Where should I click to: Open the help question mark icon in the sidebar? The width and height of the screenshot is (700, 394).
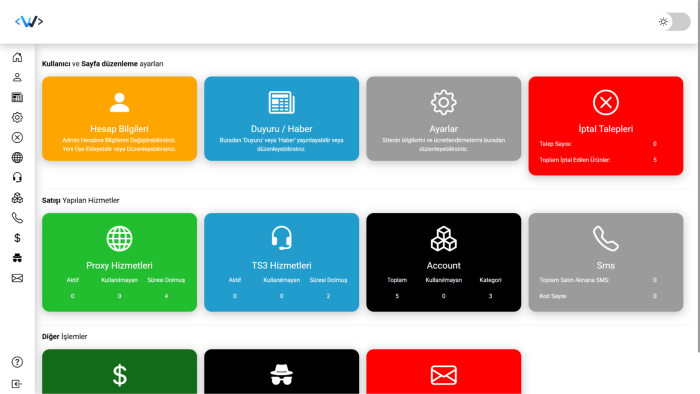[x=17, y=362]
